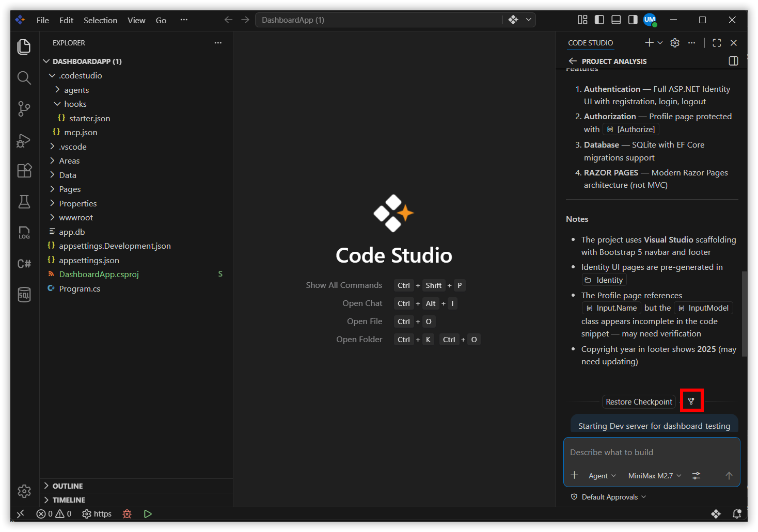The width and height of the screenshot is (758, 532).
Task: Open the View menu
Action: click(136, 20)
